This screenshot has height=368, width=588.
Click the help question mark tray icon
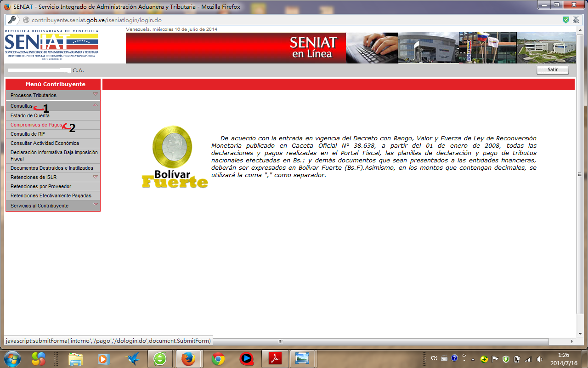pyautogui.click(x=454, y=358)
